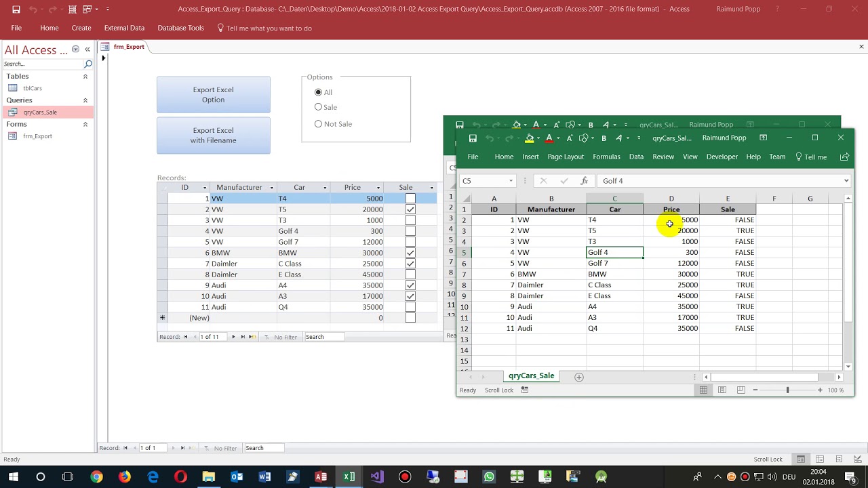Go to first record in subform navigator
Viewport: 868px width, 488px height.
pos(185,337)
